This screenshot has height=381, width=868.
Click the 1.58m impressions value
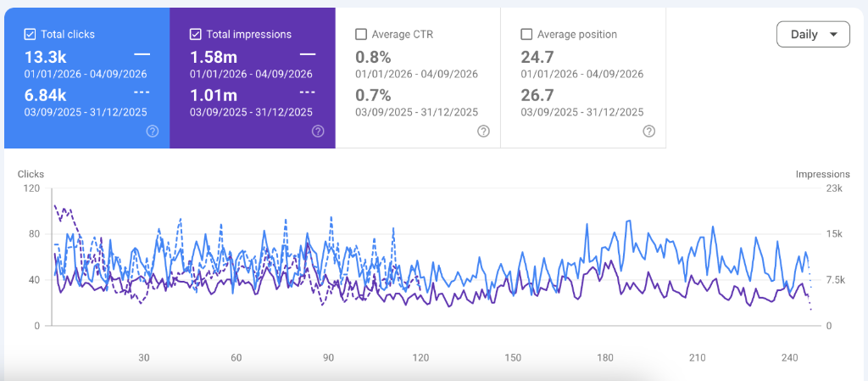(214, 57)
